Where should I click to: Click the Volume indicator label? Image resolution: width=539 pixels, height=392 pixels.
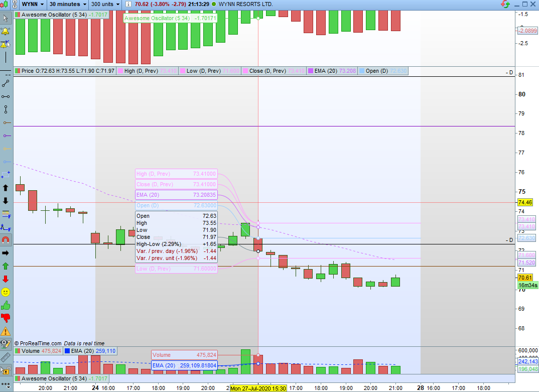pyautogui.click(x=38, y=351)
